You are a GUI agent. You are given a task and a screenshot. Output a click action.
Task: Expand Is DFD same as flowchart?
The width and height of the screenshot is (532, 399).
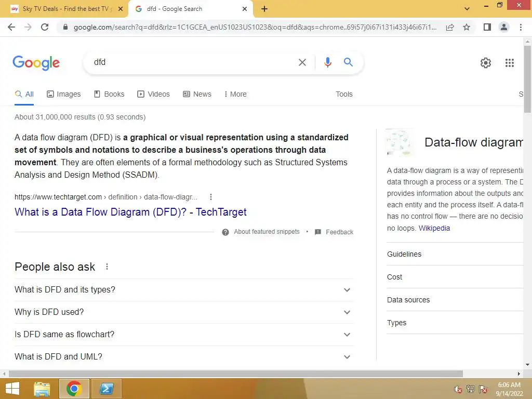pos(184,335)
